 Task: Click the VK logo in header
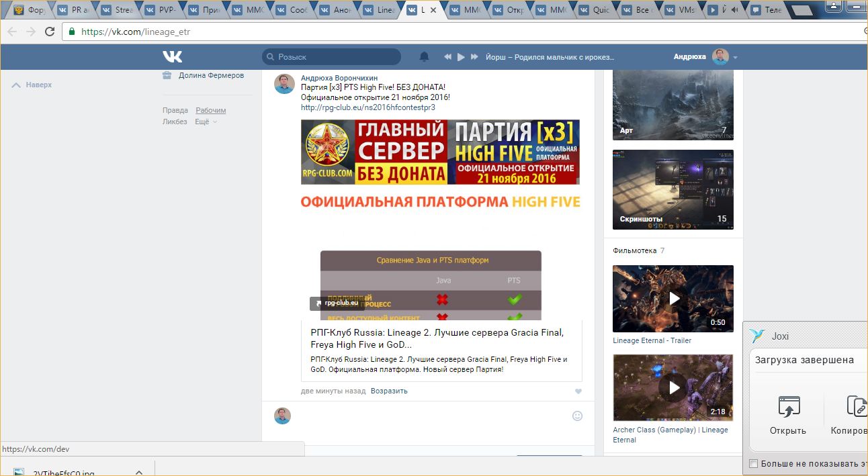(172, 57)
